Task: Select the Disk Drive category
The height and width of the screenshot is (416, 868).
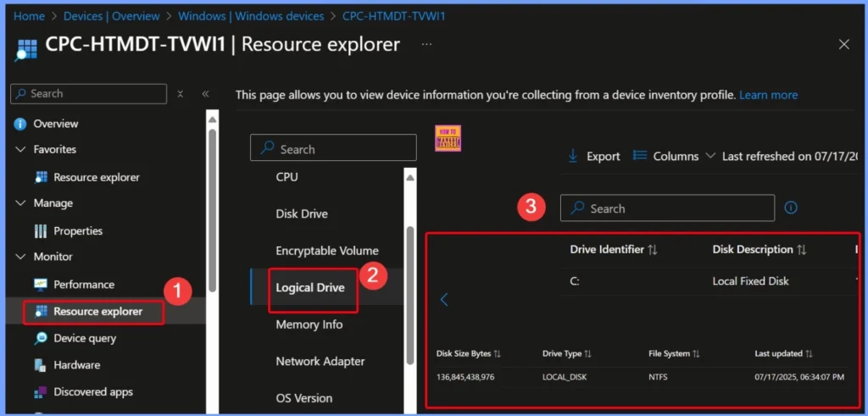Action: pos(302,214)
